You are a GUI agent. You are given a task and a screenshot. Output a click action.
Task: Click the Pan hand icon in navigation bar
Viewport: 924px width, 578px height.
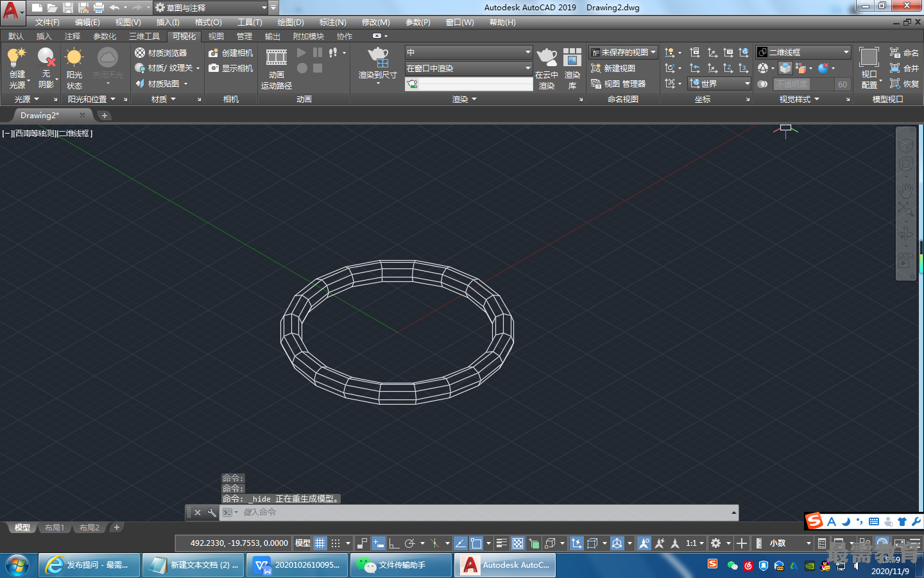tap(905, 190)
